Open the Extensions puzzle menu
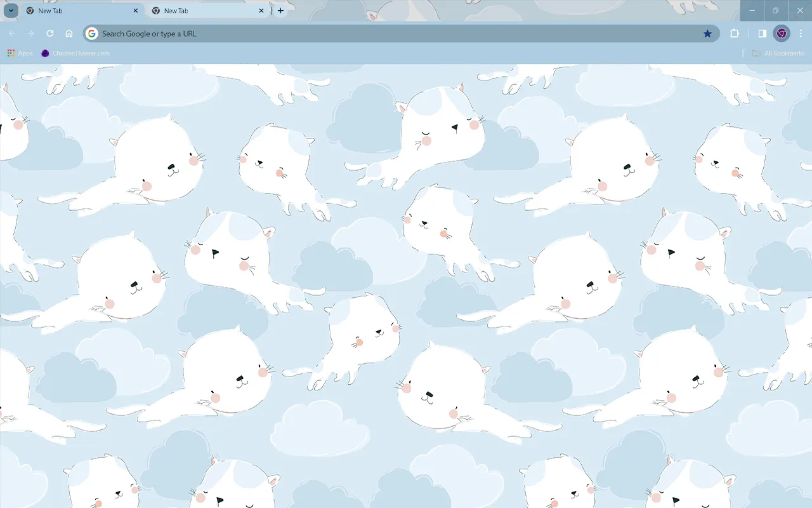Screen dimensions: 812x508 [x=735, y=34]
